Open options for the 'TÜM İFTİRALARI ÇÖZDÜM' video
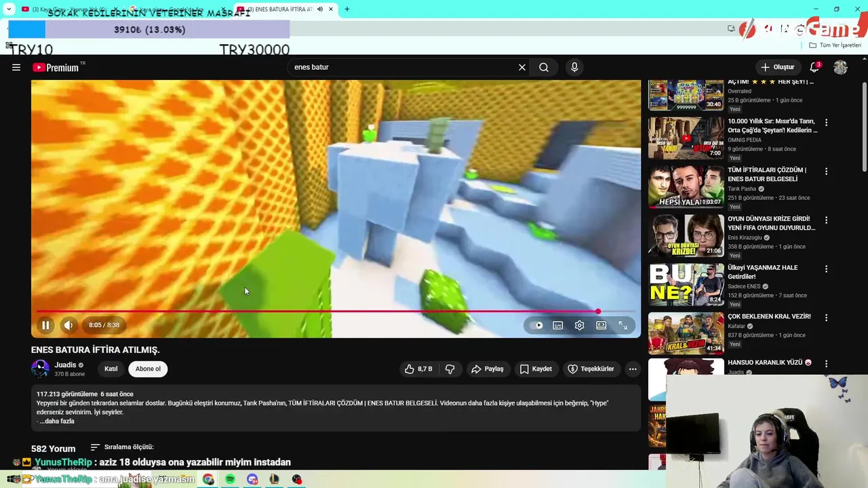 [x=826, y=171]
